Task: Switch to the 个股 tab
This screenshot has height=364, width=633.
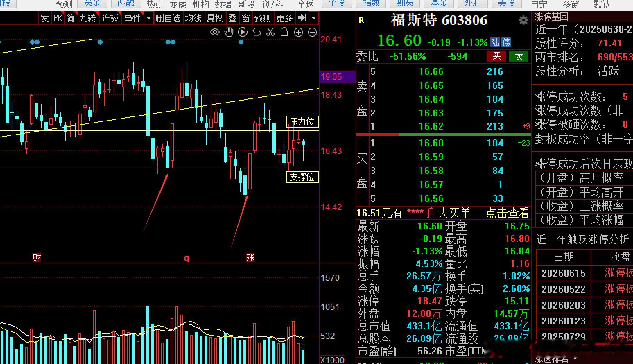Action: point(337,4)
